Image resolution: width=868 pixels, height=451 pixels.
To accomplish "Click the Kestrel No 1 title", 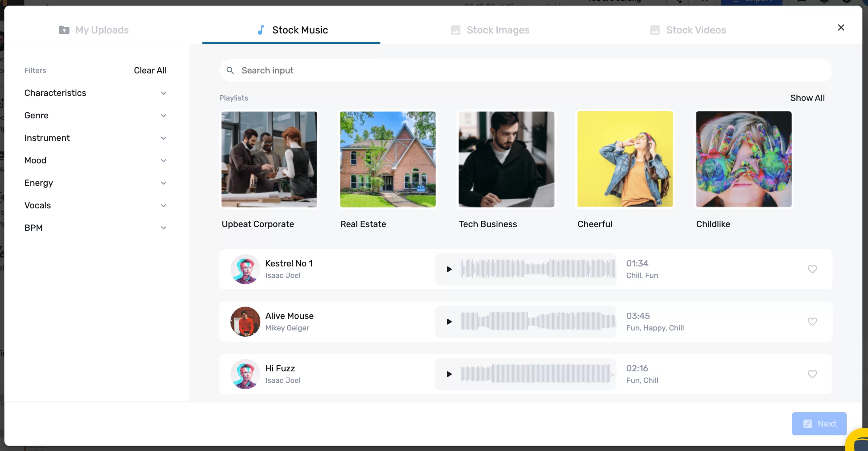I will [x=289, y=263].
